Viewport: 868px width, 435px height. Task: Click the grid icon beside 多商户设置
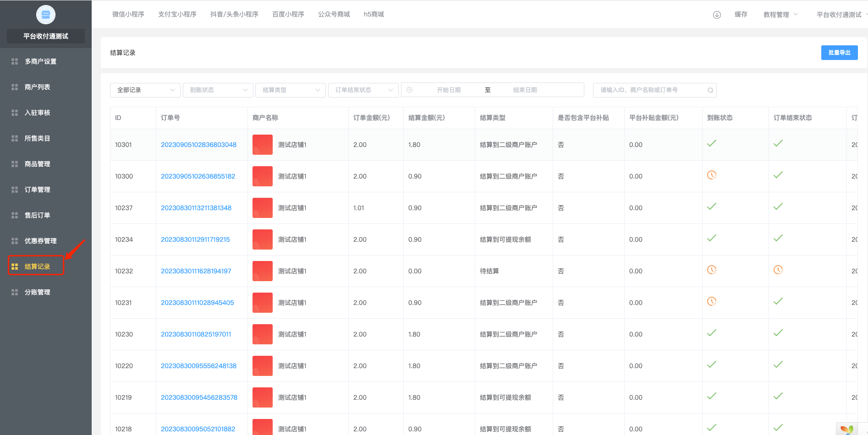tap(15, 61)
